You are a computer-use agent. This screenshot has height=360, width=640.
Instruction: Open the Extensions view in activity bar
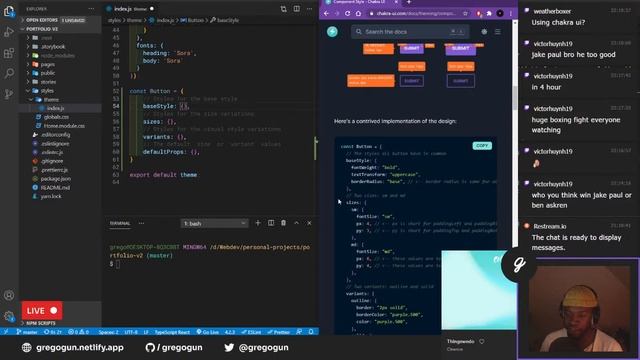[9, 53]
